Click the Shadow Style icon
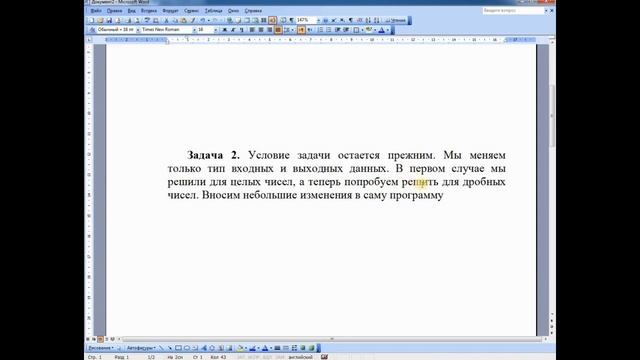This screenshot has height=360, width=640. 302,348
